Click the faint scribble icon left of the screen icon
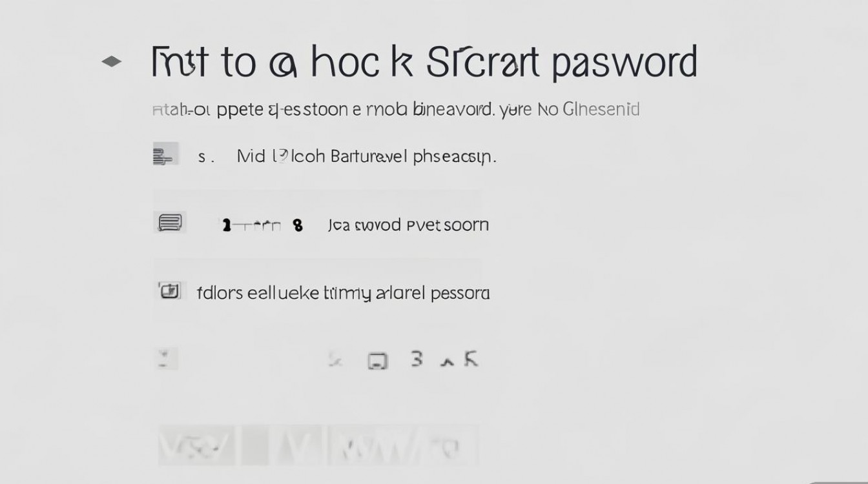Image resolution: width=868 pixels, height=484 pixels. click(335, 360)
